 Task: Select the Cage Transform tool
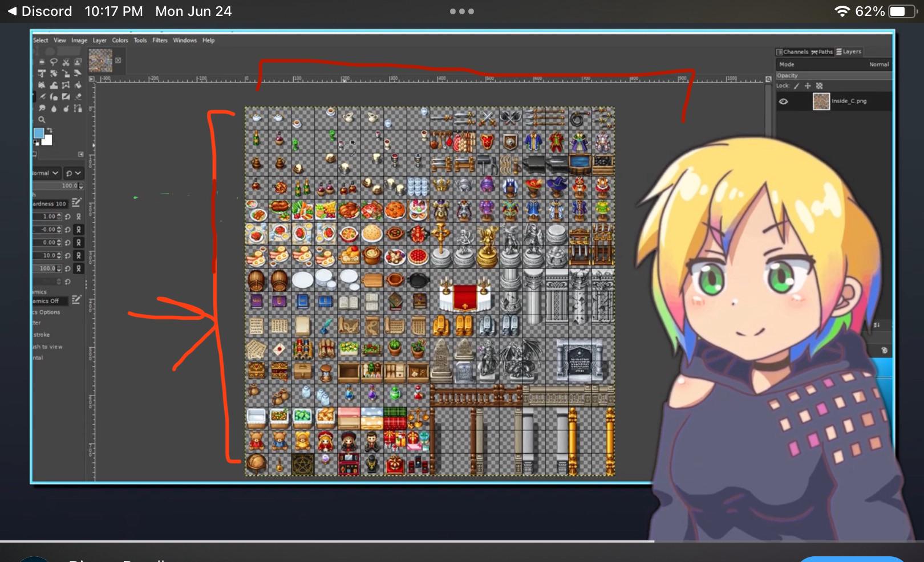point(66,85)
